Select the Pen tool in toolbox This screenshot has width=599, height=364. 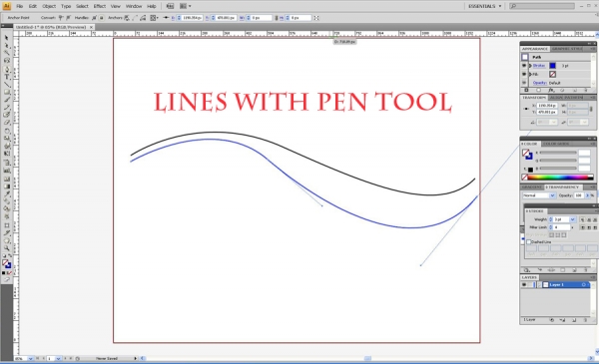7,69
